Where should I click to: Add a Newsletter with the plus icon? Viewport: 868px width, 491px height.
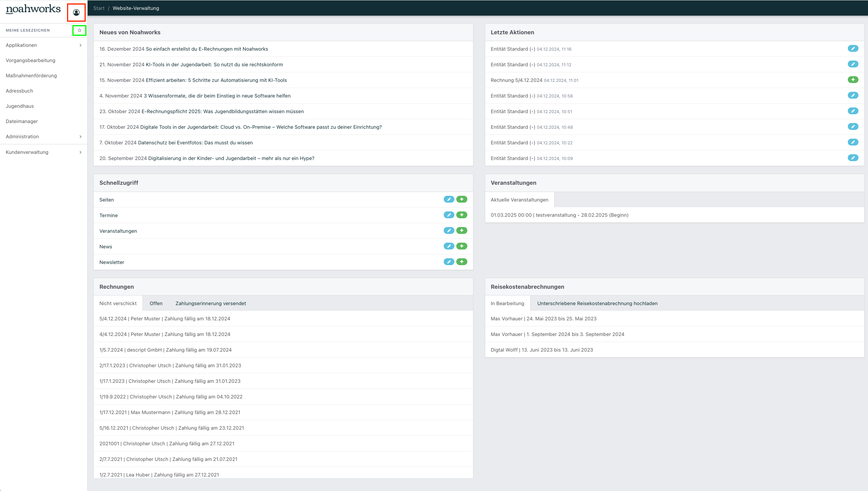pos(462,262)
